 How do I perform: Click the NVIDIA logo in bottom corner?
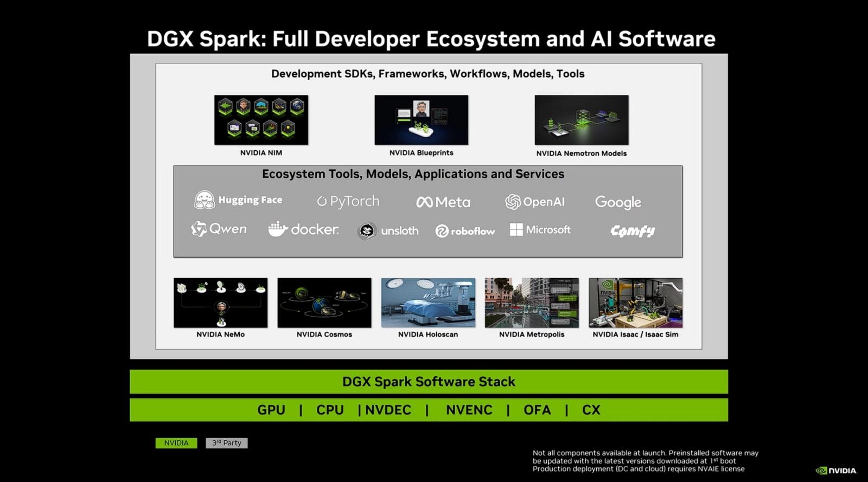coord(837,471)
